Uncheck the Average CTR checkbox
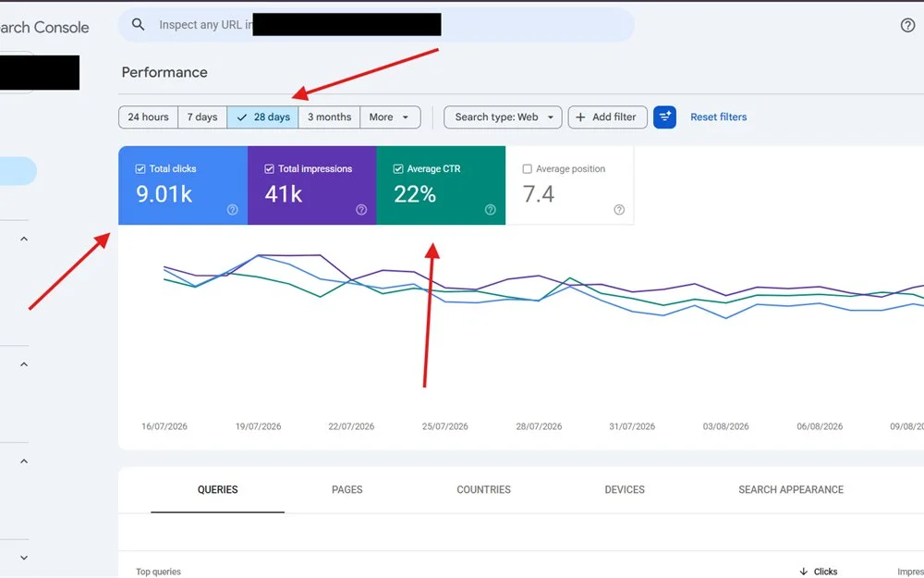The width and height of the screenshot is (924, 578). 397,168
